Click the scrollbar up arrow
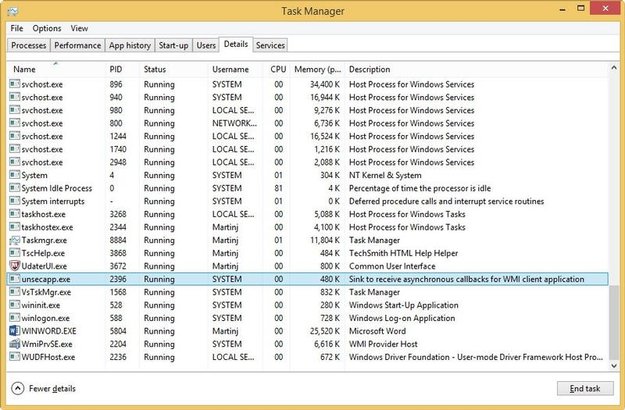The width and height of the screenshot is (625, 410). pyautogui.click(x=614, y=68)
